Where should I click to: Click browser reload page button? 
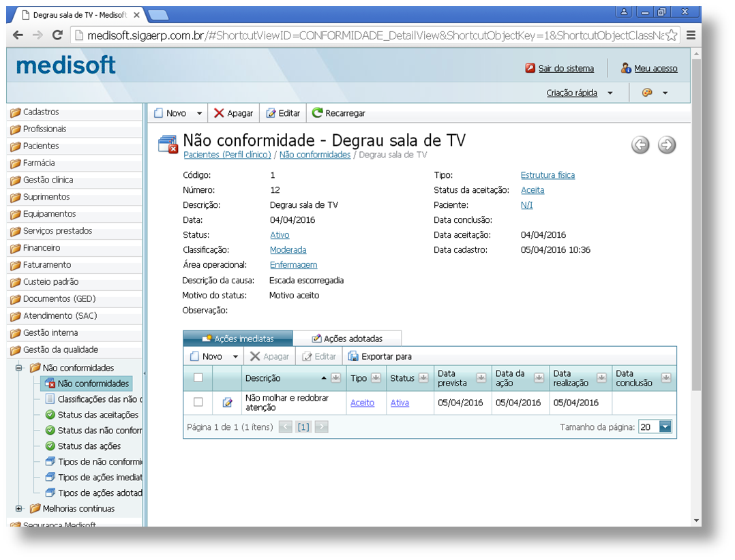pyautogui.click(x=57, y=35)
